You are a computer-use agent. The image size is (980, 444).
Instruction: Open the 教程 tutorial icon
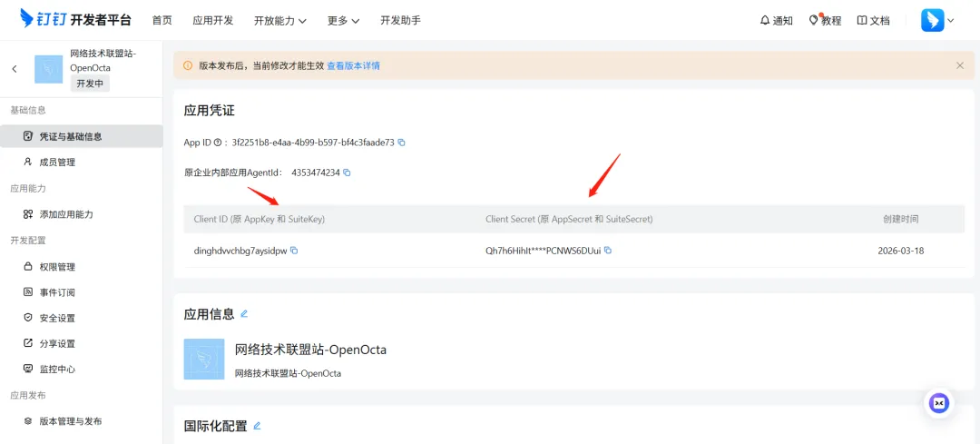[814, 20]
